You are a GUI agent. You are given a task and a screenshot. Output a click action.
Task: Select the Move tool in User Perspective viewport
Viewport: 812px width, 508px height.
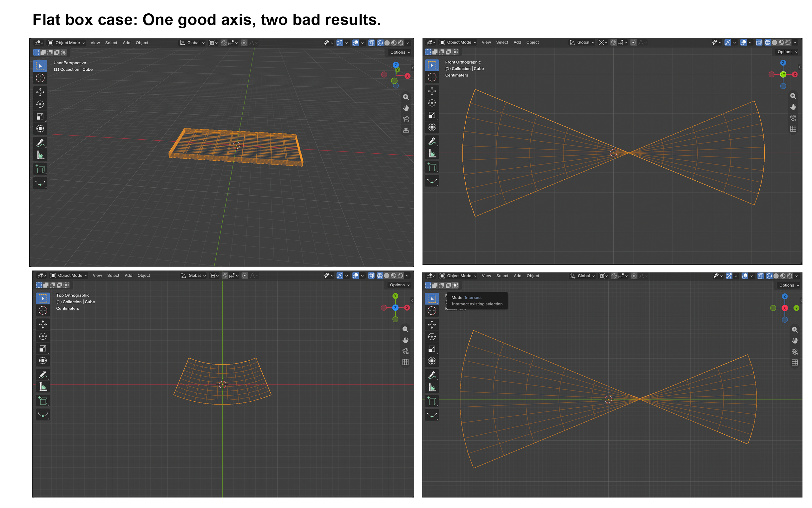[x=40, y=92]
